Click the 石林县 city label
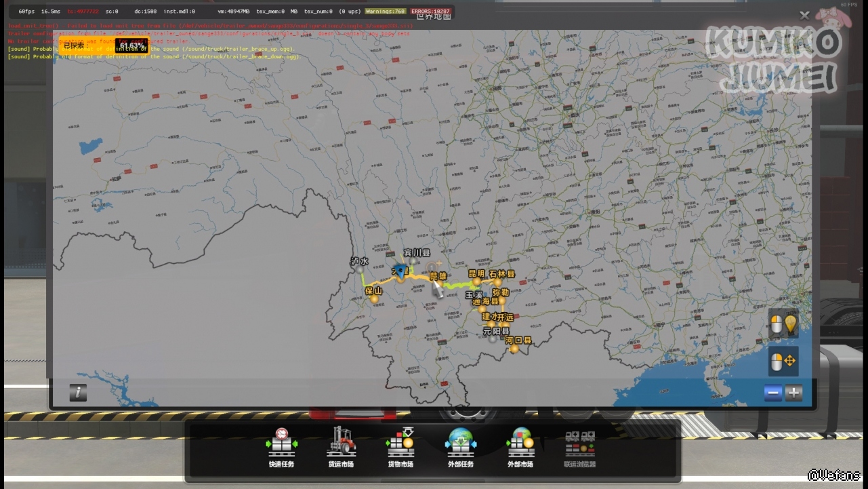Image resolution: width=868 pixels, height=489 pixels. (502, 274)
